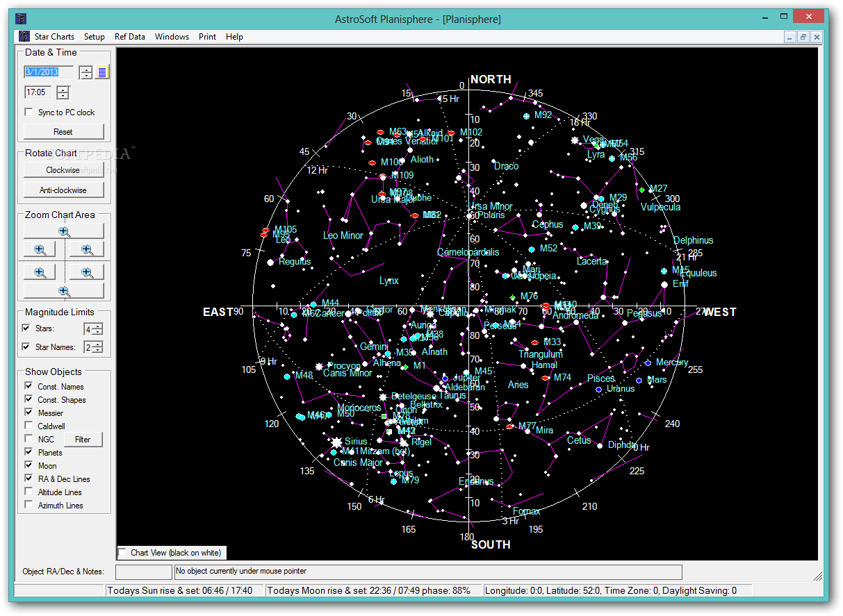Adjust the Star Names magnitude spinner
Screen dimensions: 843x616
click(98, 347)
